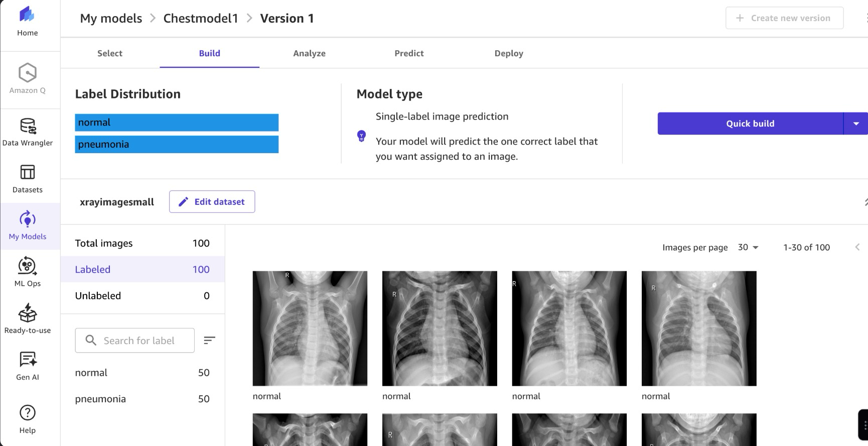Switch to the Analyze tab
Screen dimensions: 868x446
click(309, 53)
